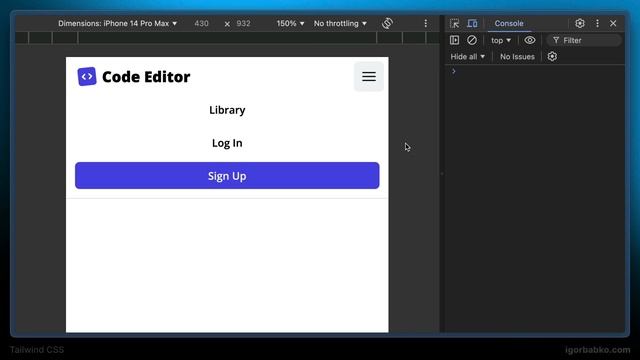Show the console sidebar
The width and height of the screenshot is (640, 360).
click(454, 40)
